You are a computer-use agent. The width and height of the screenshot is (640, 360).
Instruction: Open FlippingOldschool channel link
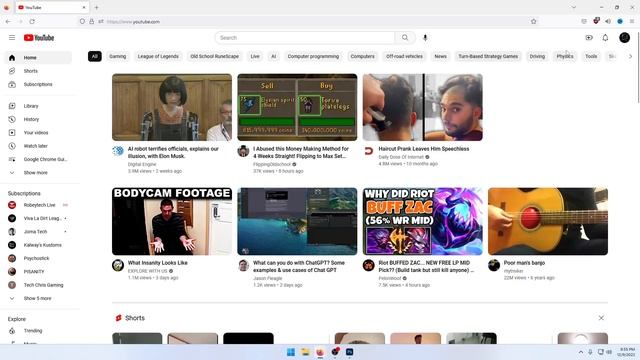coord(272,164)
